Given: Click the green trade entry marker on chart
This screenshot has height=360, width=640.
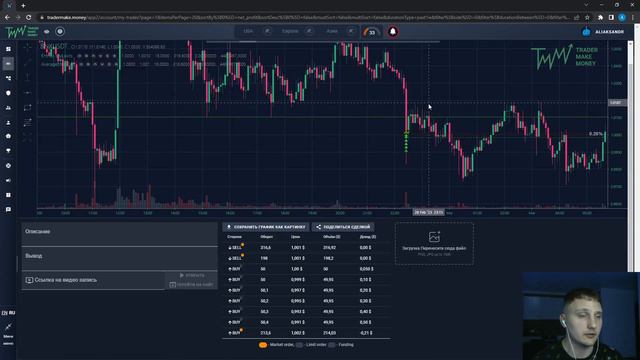Looking at the screenshot, I should 406,141.
